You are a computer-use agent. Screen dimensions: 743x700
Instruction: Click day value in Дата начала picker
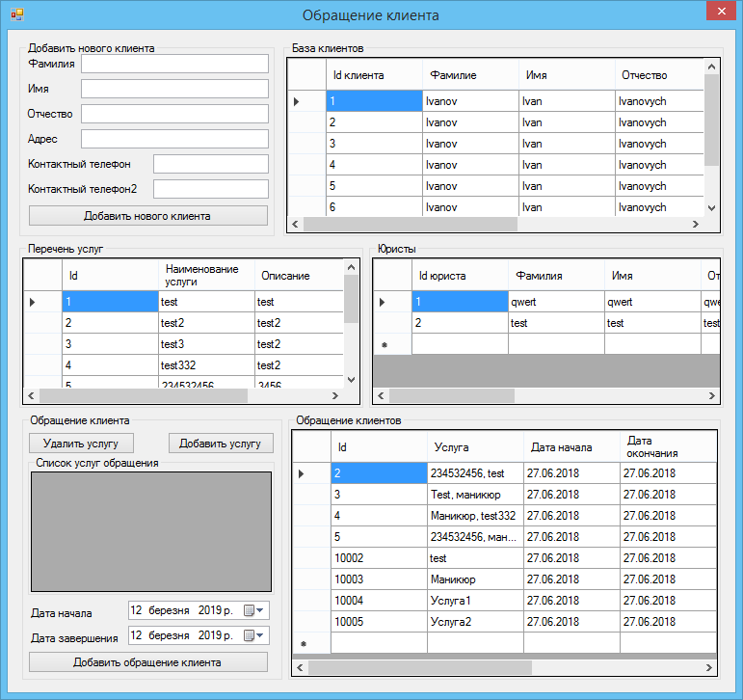(137, 610)
